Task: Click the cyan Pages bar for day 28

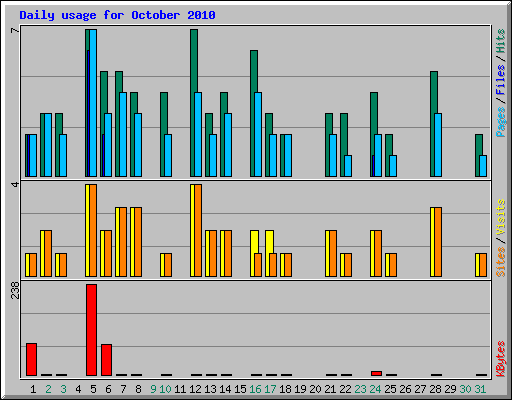Action: point(438,145)
